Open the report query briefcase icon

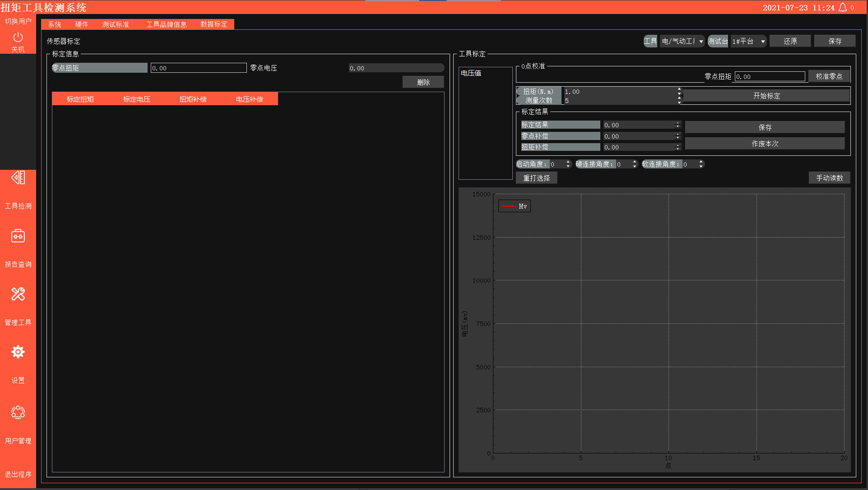tap(18, 236)
